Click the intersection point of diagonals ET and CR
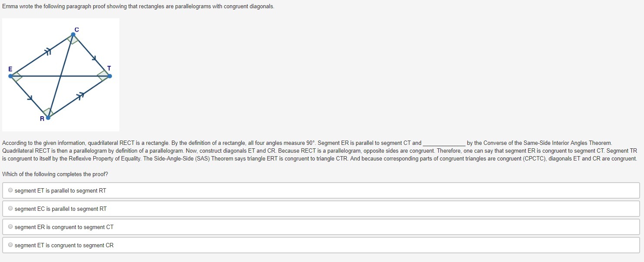The width and height of the screenshot is (644, 262). coord(60,76)
